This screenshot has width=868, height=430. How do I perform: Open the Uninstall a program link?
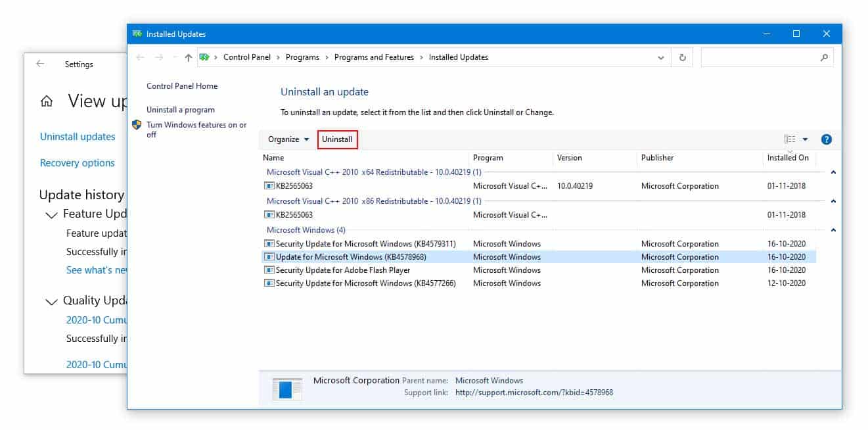click(181, 110)
